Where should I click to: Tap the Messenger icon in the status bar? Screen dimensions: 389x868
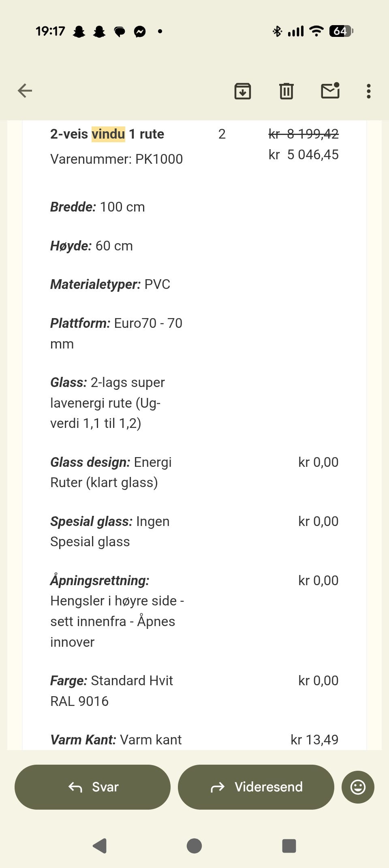(x=140, y=32)
